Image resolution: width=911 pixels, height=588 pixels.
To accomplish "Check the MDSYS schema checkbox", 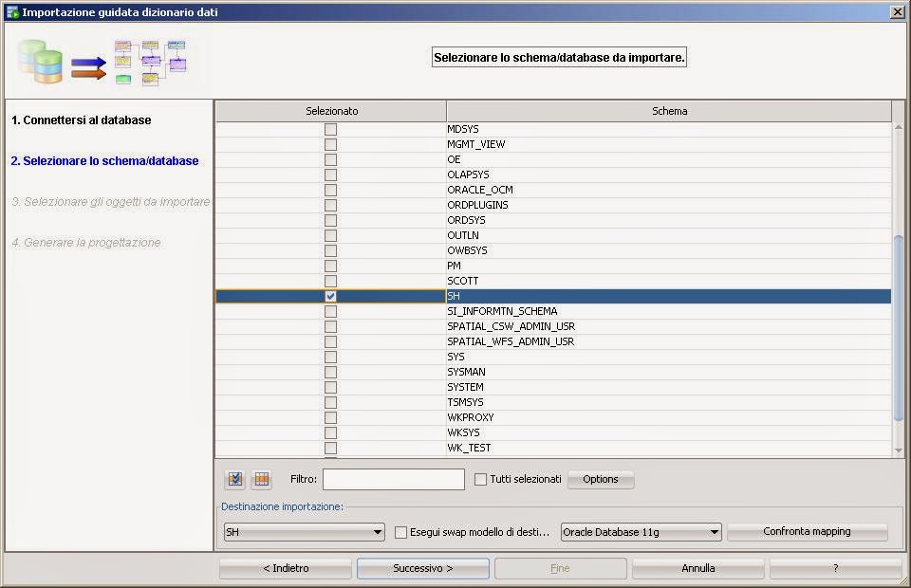I will (x=330, y=129).
